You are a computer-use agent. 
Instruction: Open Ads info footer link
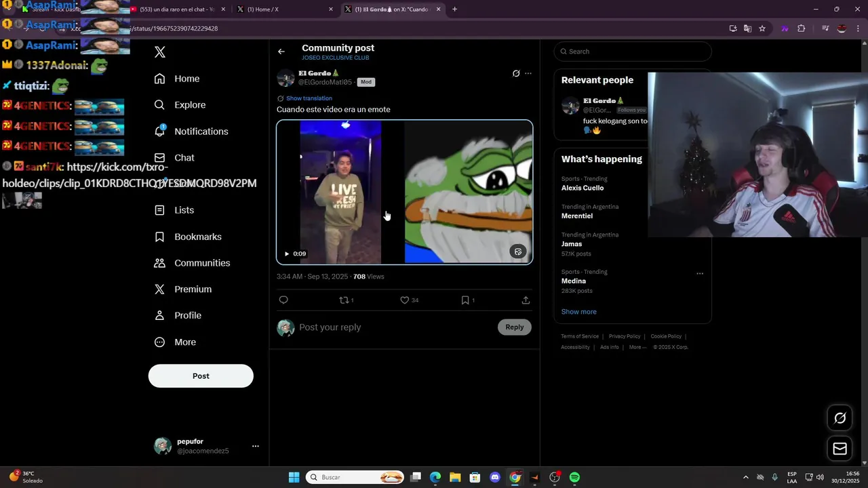(610, 347)
